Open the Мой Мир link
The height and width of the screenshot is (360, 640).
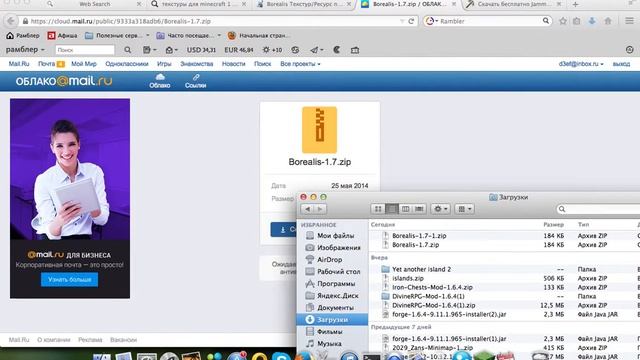84,64
